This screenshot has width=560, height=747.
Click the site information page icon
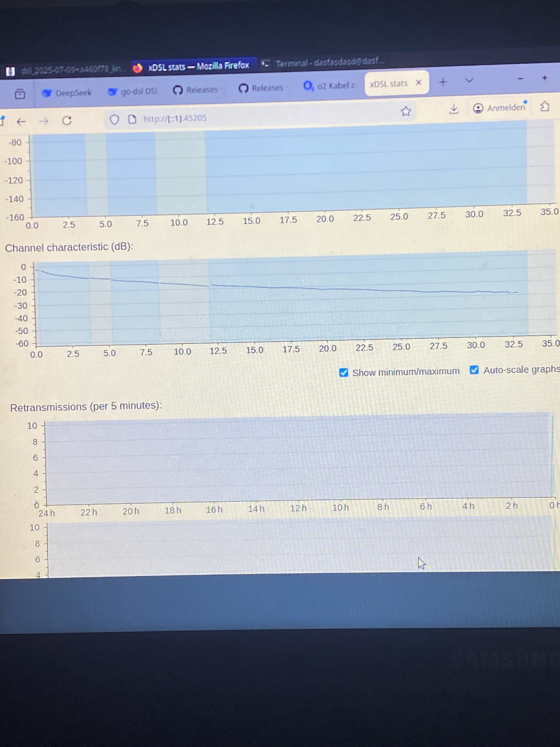[x=132, y=119]
